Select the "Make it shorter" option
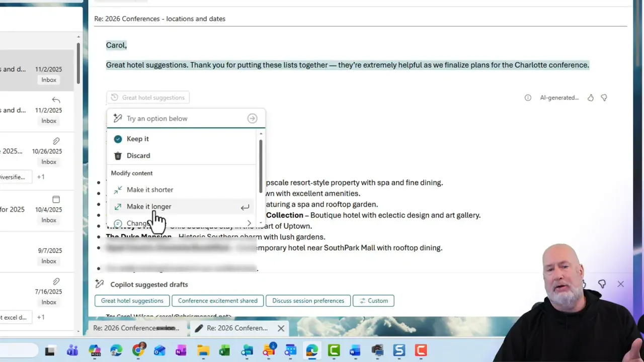The image size is (644, 362). click(x=149, y=190)
